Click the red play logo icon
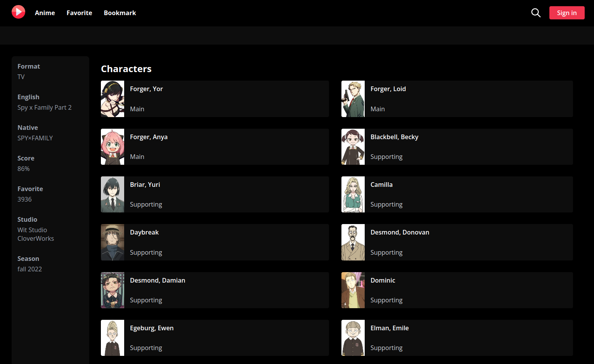The height and width of the screenshot is (364, 594). point(18,12)
